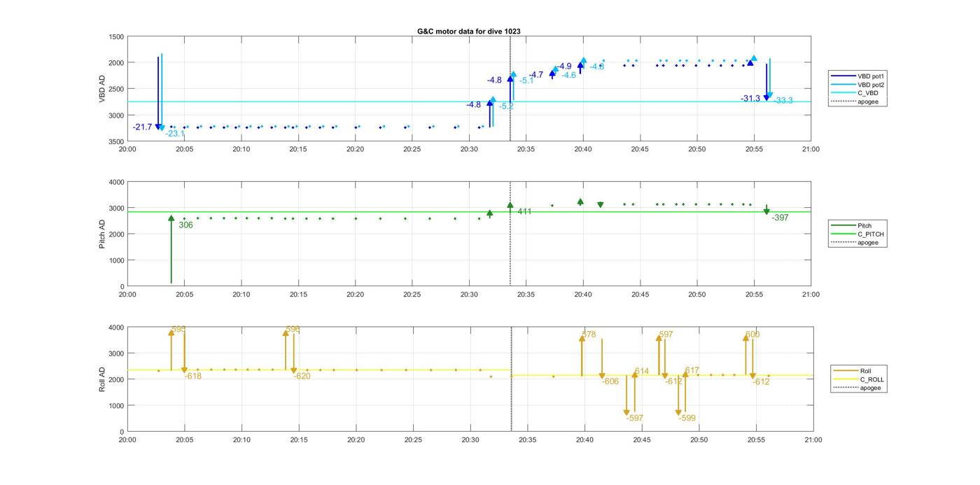Screen dimensions: 980x485
Task: Click the '-31.3' data label
Action: pos(750,99)
